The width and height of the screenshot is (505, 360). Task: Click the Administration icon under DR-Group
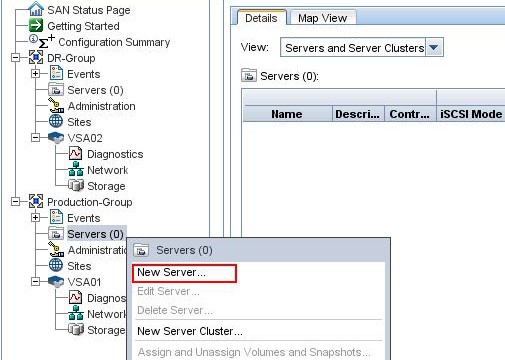click(56, 105)
